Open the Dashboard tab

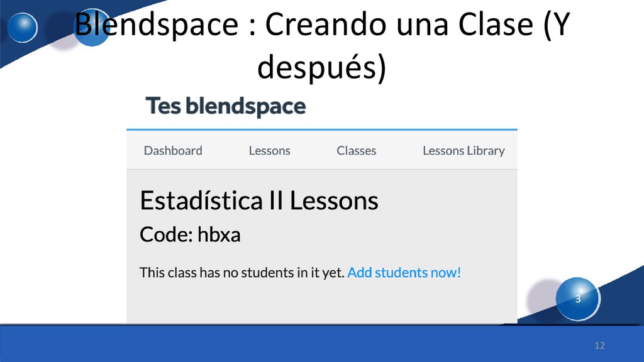pyautogui.click(x=173, y=151)
